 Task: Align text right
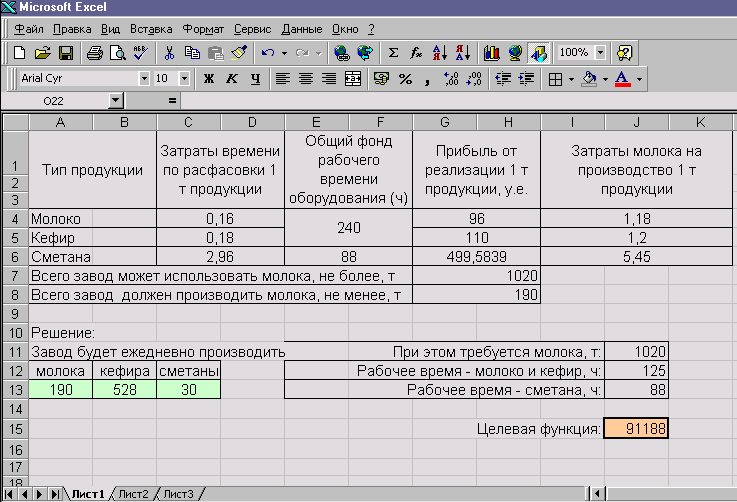(x=329, y=78)
